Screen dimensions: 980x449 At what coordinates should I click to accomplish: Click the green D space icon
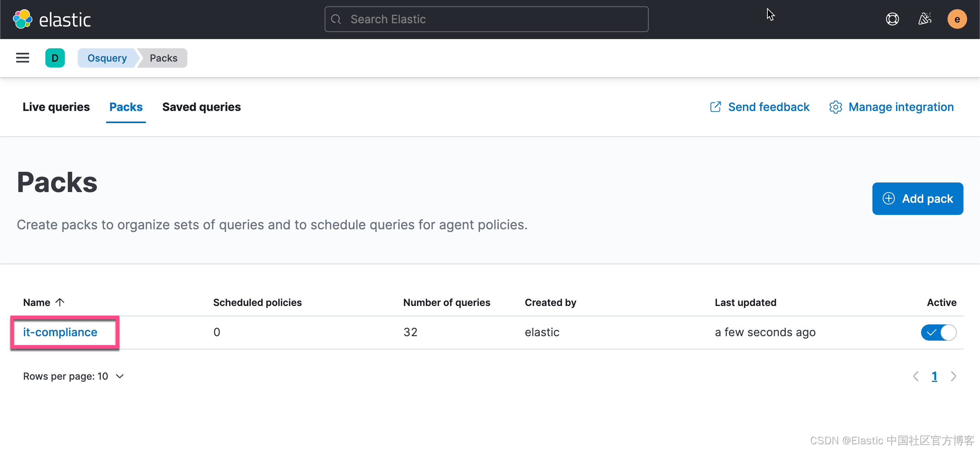pyautogui.click(x=55, y=58)
